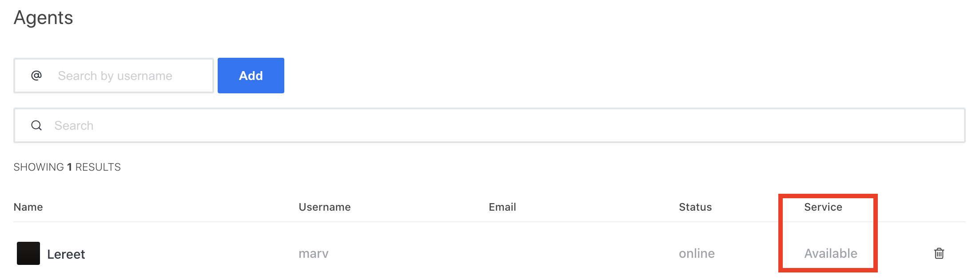
Task: Focus the Search by username field
Action: point(129,76)
